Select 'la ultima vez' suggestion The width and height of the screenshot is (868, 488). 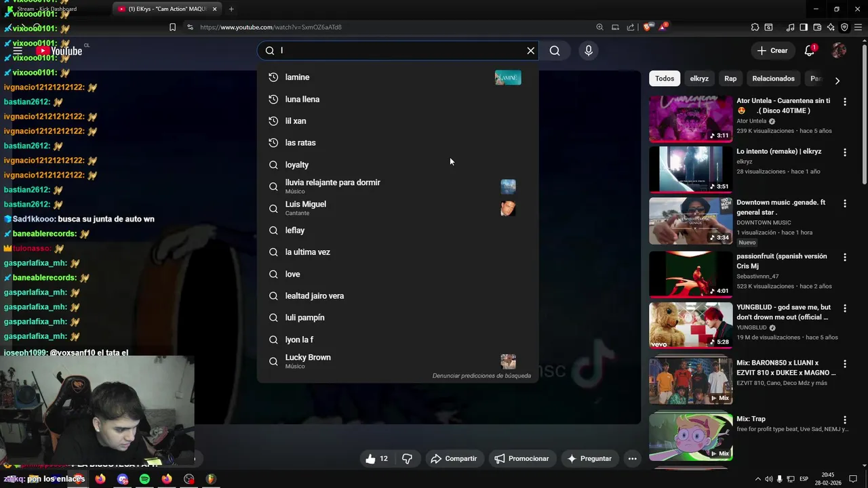pyautogui.click(x=397, y=252)
